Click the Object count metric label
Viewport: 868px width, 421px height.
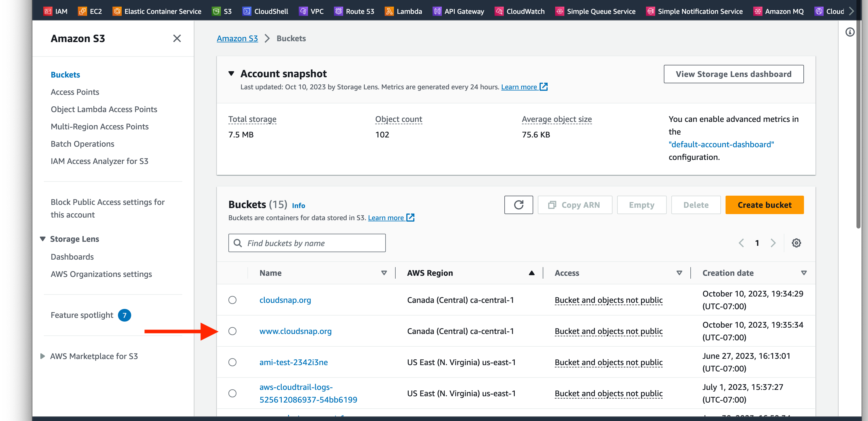399,119
